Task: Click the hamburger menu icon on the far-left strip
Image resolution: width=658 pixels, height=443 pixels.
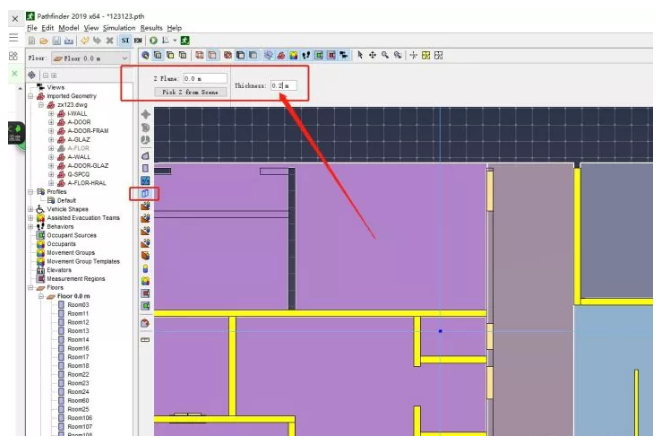Action: pos(13,37)
